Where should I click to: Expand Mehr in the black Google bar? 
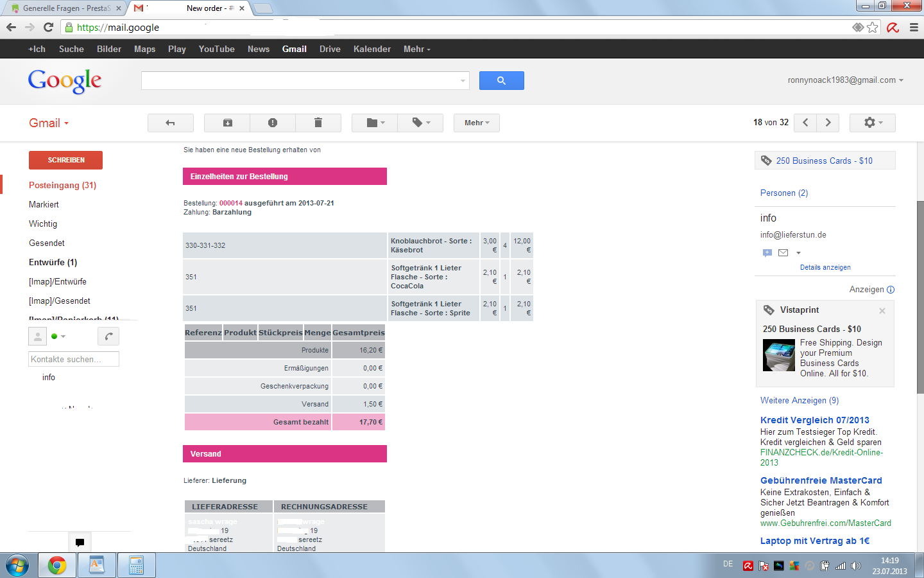[x=417, y=49]
